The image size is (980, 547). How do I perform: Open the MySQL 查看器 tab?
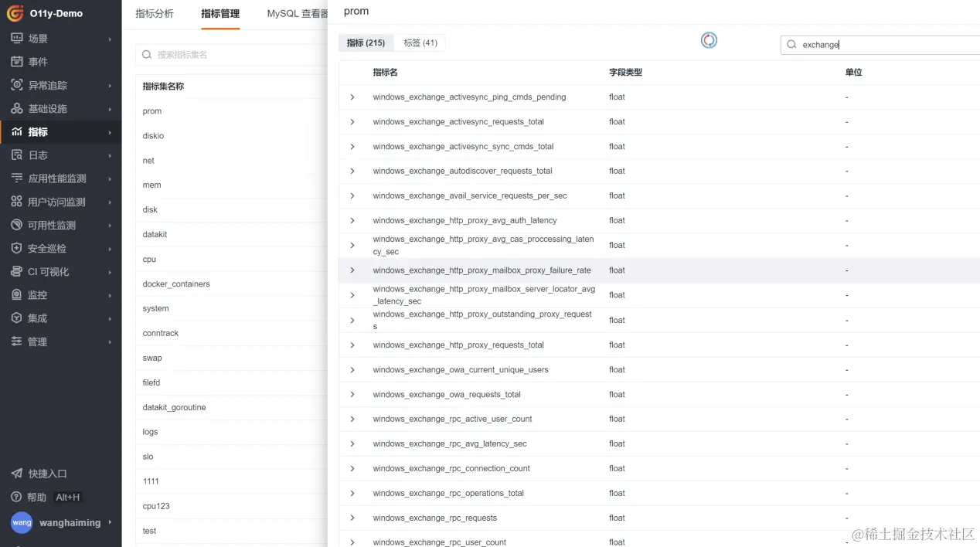pos(298,14)
